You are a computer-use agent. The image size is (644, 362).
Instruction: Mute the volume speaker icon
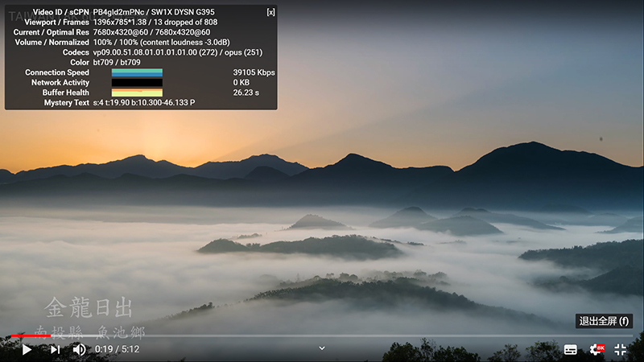[79, 349]
